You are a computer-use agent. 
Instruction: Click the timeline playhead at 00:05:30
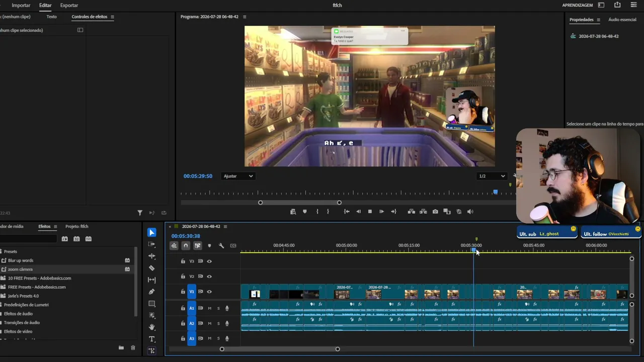[x=473, y=250]
